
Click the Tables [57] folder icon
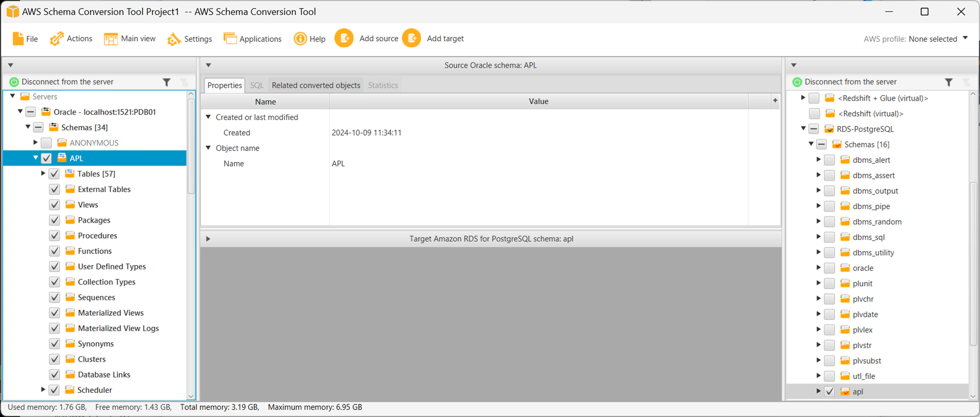click(x=70, y=173)
